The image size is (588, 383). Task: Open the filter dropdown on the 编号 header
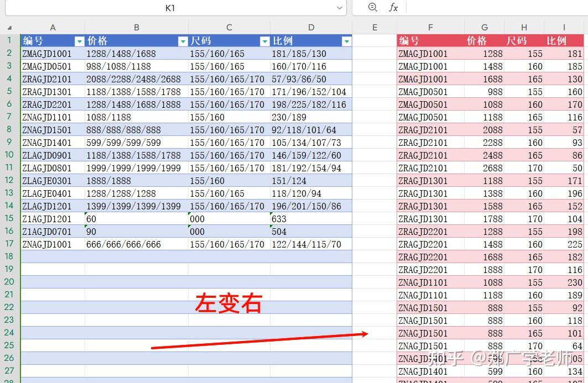click(x=79, y=41)
